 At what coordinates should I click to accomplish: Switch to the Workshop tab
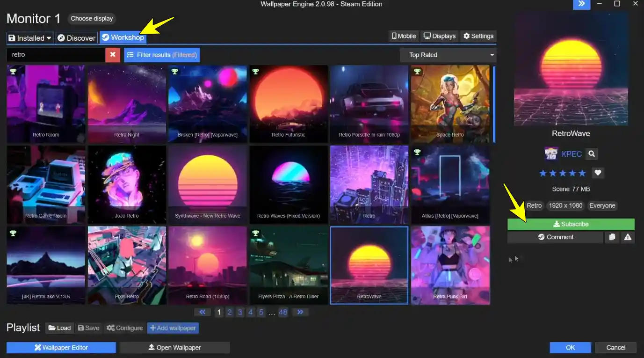click(x=123, y=38)
